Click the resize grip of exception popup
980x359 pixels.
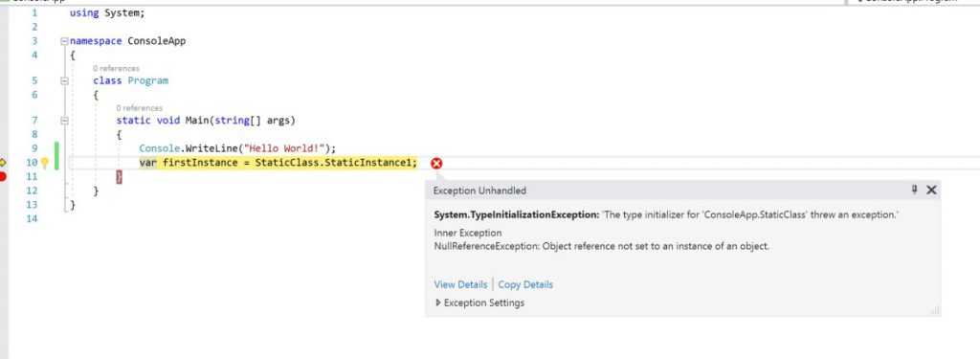(934, 311)
